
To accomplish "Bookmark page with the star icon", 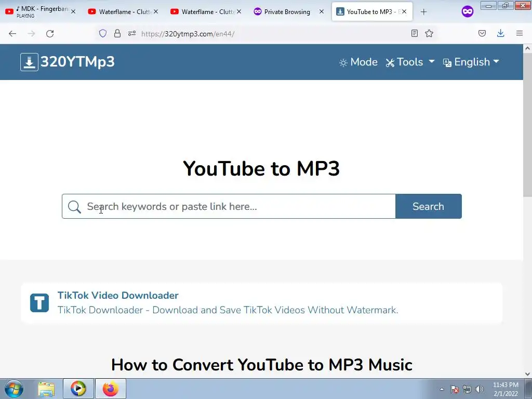I will [x=429, y=33].
